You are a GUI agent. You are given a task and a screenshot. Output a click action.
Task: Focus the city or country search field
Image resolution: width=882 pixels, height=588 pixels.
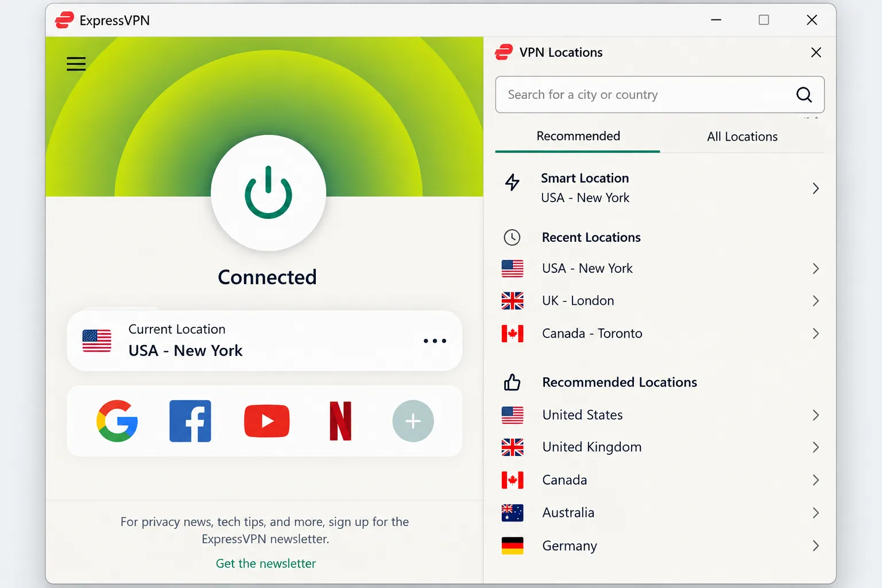(x=660, y=95)
